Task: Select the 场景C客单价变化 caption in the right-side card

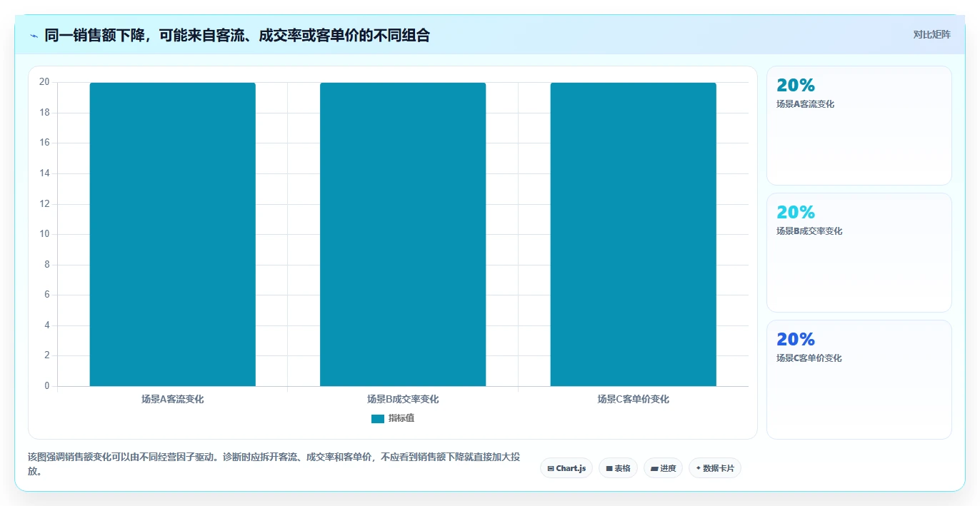Action: pos(809,358)
